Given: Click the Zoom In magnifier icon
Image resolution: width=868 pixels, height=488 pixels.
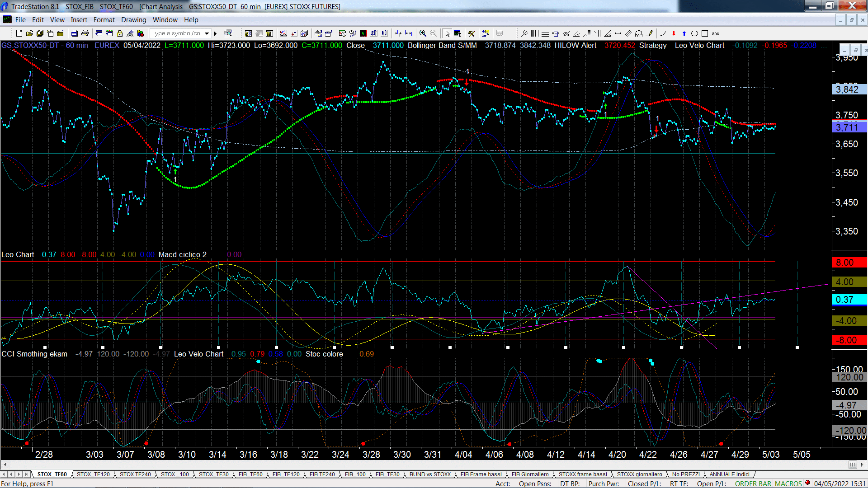Looking at the screenshot, I should coord(423,33).
